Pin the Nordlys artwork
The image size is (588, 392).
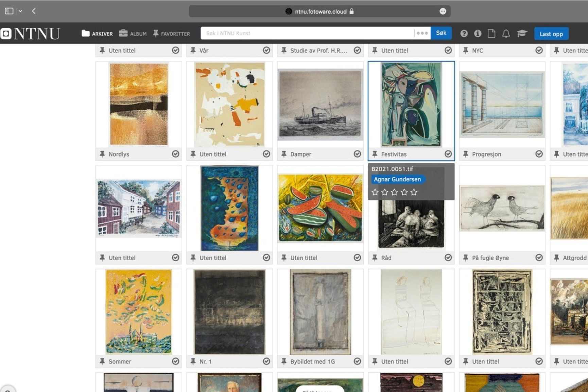(x=102, y=154)
